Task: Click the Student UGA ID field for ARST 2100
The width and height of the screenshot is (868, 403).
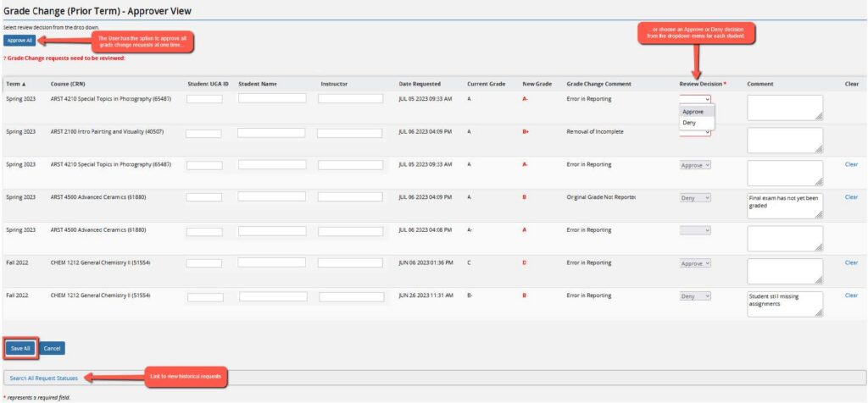Action: click(203, 133)
